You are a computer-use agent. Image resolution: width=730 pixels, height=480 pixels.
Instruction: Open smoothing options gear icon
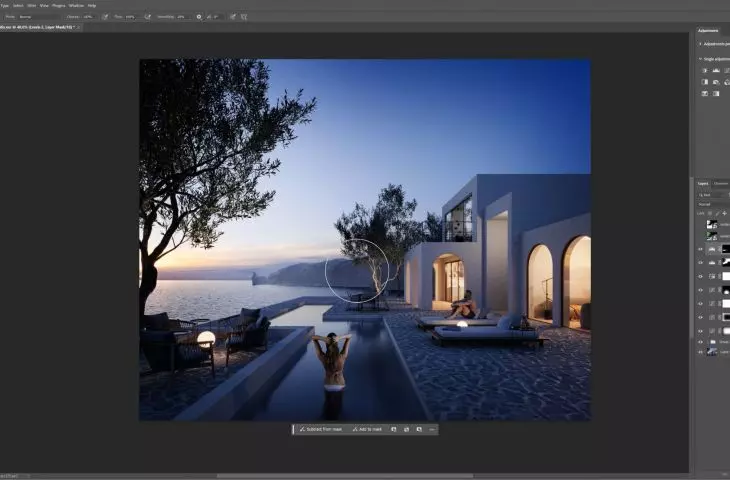point(199,17)
